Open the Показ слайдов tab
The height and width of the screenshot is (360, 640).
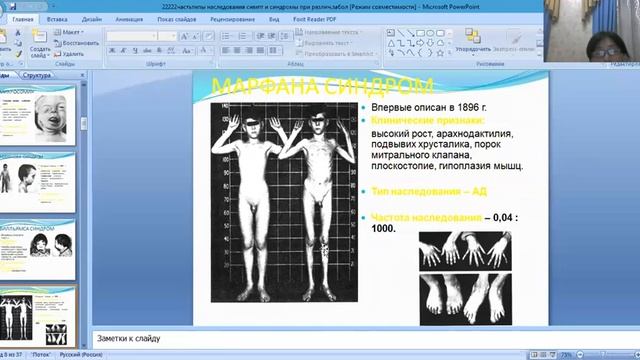coord(177,19)
